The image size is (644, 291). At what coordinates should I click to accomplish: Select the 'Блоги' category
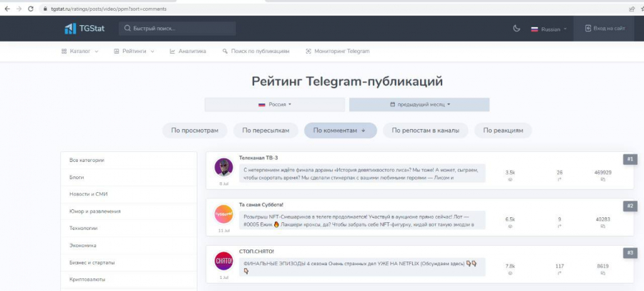(129, 178)
